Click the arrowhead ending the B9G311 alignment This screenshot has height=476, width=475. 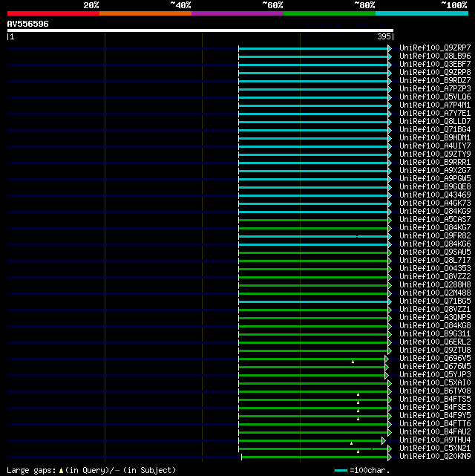coord(390,334)
